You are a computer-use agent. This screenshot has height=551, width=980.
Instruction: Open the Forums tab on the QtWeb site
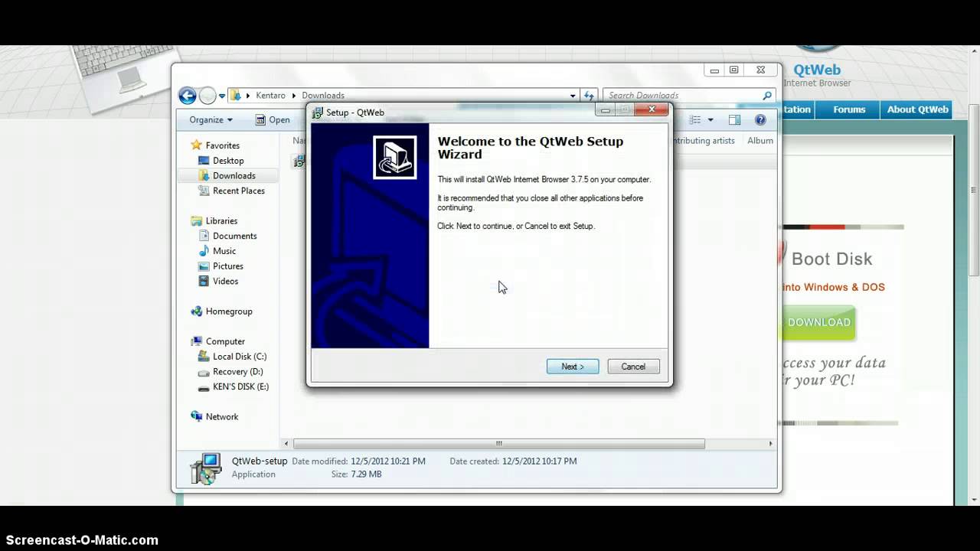point(849,109)
